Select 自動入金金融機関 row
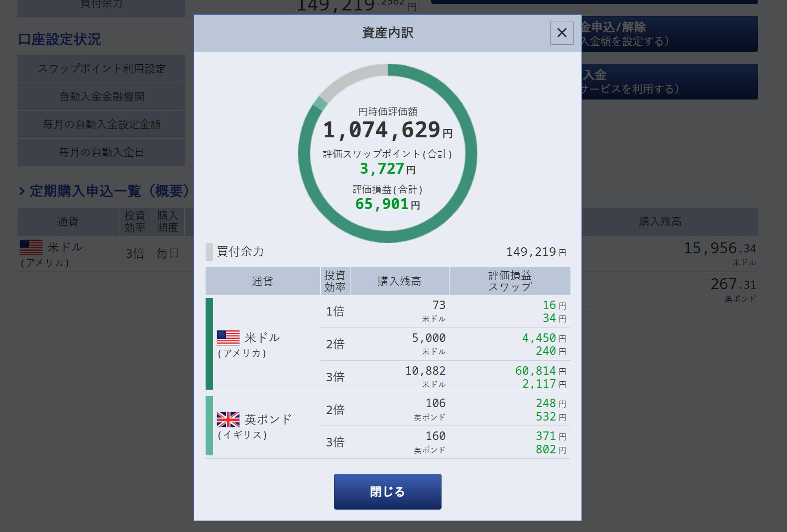 102,97
